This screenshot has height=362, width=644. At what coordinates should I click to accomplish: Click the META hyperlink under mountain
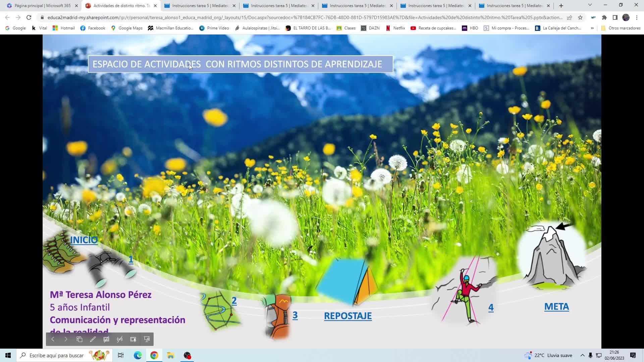pos(556,307)
